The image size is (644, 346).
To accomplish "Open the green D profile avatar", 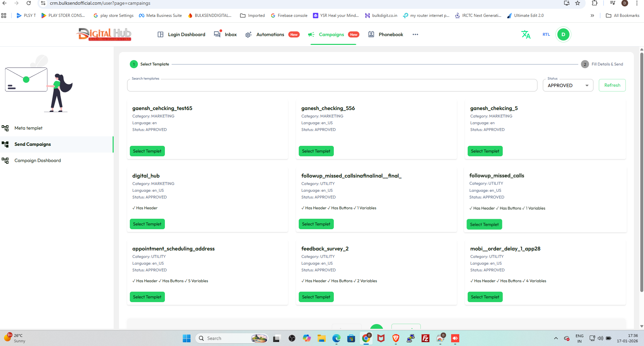I will (x=563, y=34).
